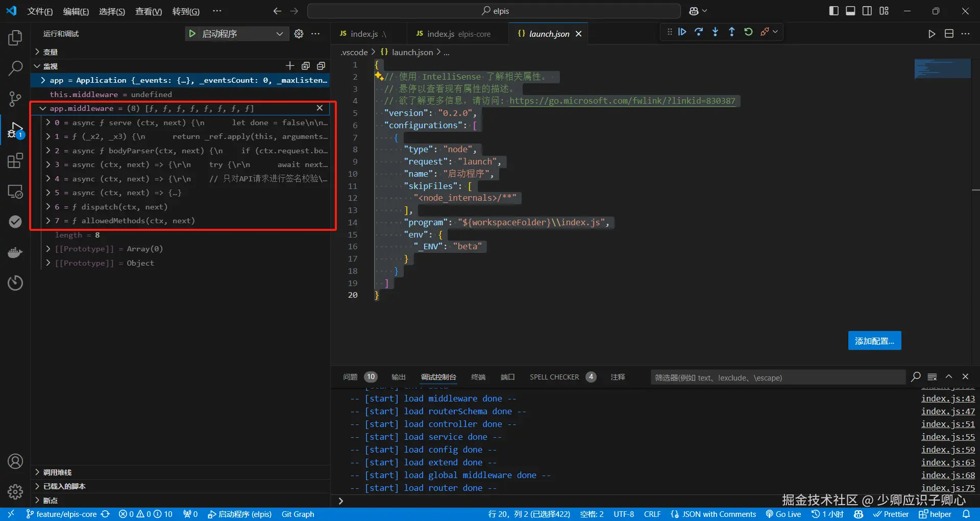Open the Extensions view
The height and width of the screenshot is (521, 980).
15,161
